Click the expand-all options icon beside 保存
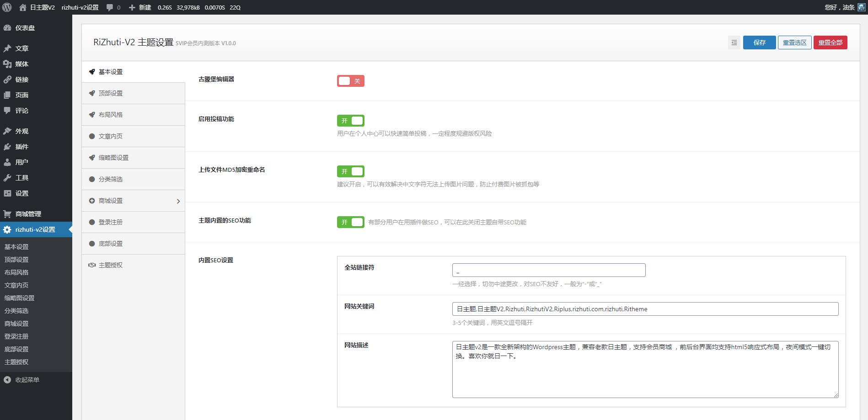Screen dimensions: 868x420 click(x=734, y=43)
